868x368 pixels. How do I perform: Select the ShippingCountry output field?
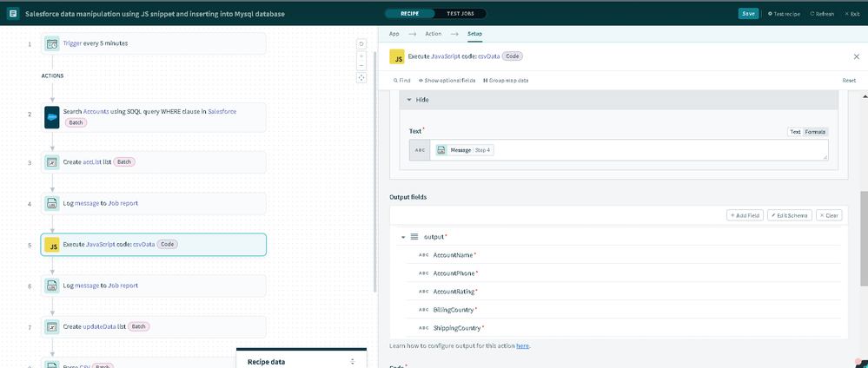coord(623,327)
